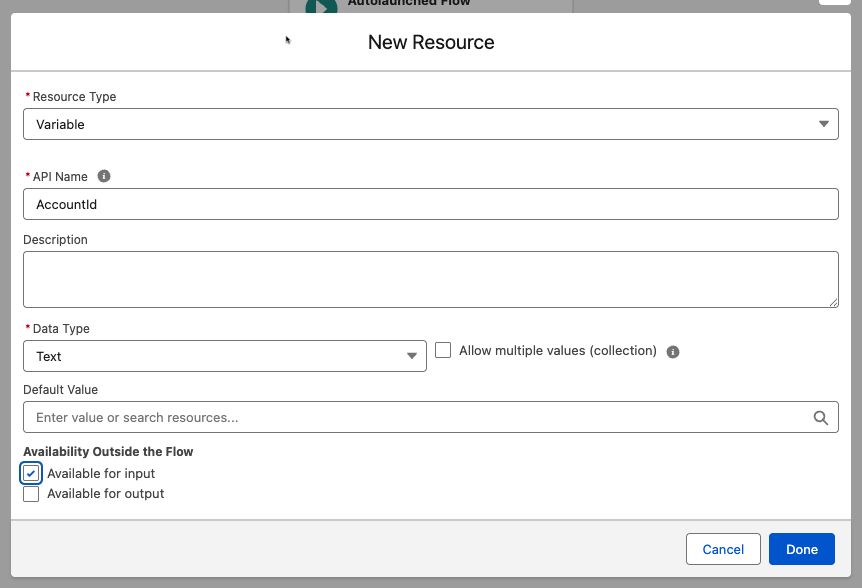Select the AccountId API Name field
This screenshot has width=862, height=588.
(x=430, y=204)
